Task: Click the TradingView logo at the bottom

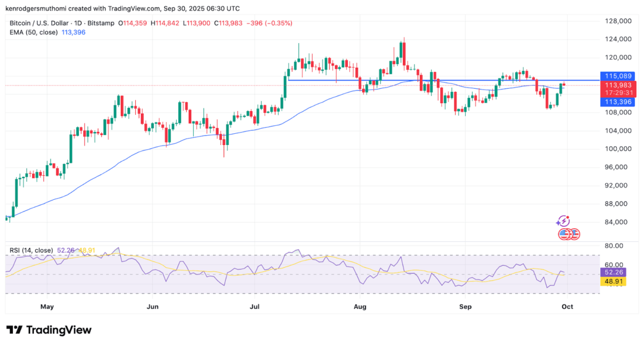Action: (x=49, y=330)
